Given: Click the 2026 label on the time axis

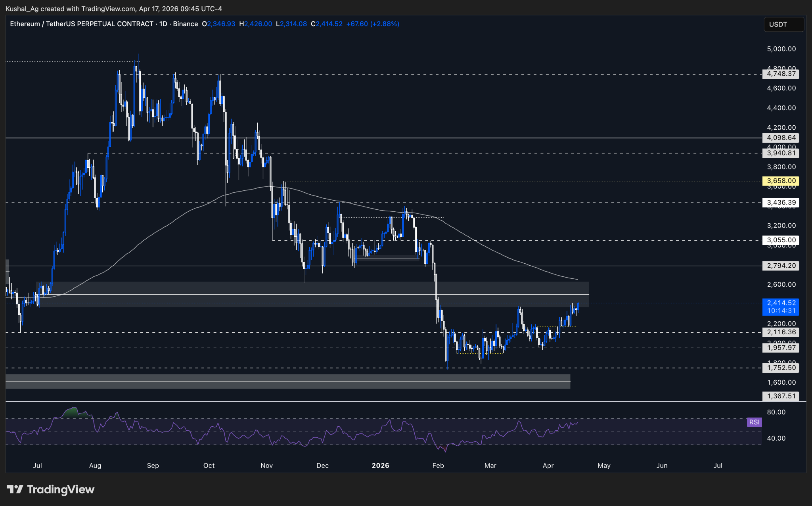Looking at the screenshot, I should click(381, 466).
